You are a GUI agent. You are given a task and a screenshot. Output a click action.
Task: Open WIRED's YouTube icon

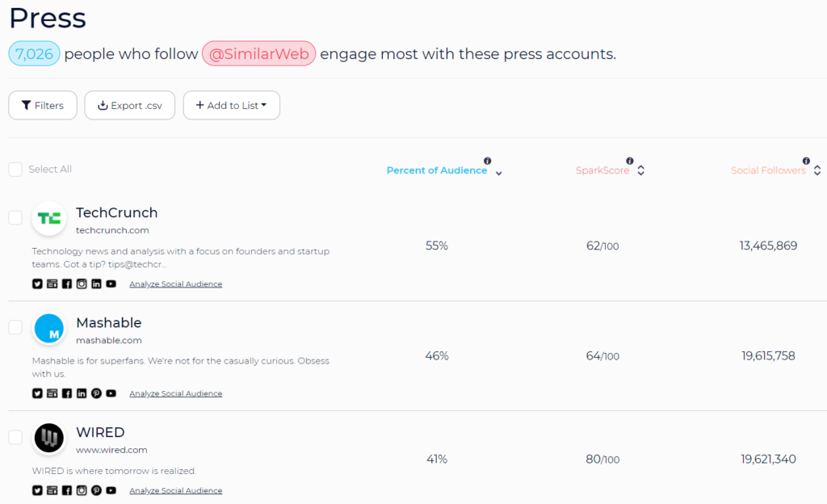[111, 490]
